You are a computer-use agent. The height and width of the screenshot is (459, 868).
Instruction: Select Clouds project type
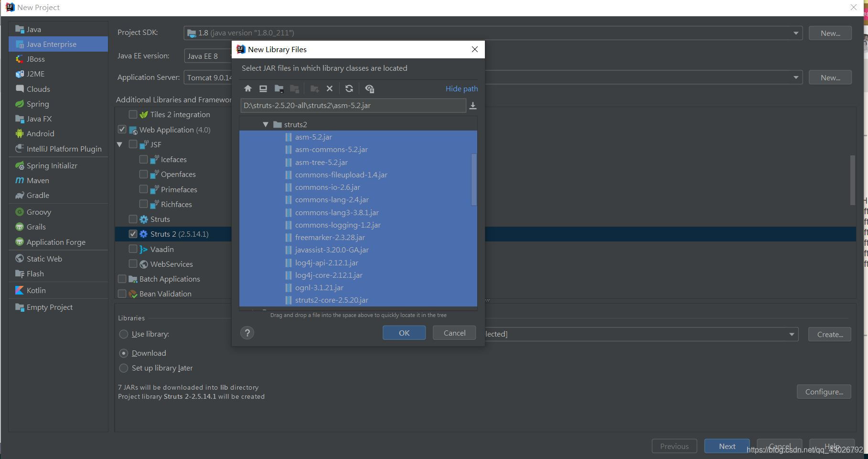click(58, 89)
